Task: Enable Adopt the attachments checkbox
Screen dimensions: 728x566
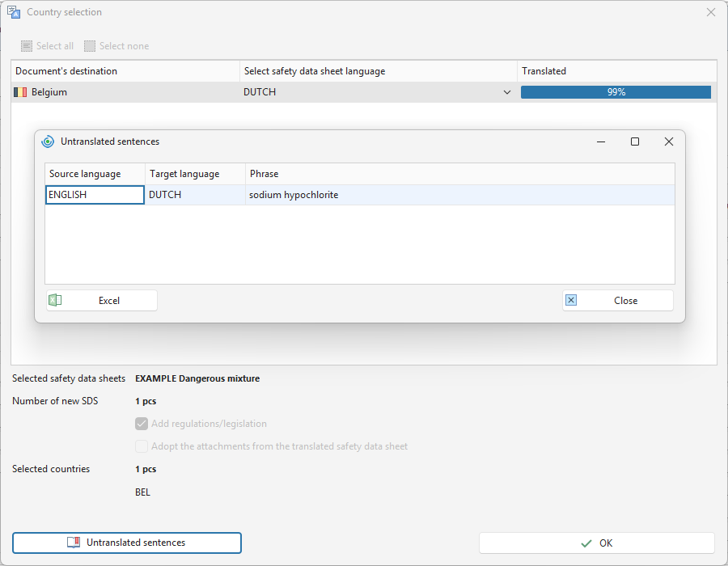Action: (142, 446)
